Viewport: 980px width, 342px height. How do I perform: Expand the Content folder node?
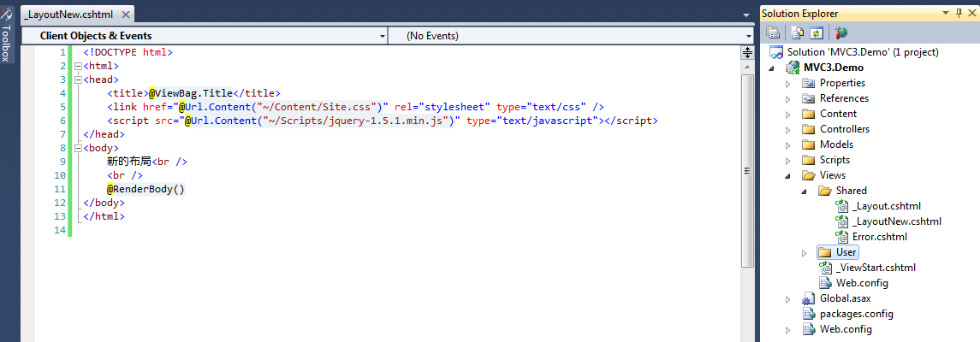click(788, 114)
